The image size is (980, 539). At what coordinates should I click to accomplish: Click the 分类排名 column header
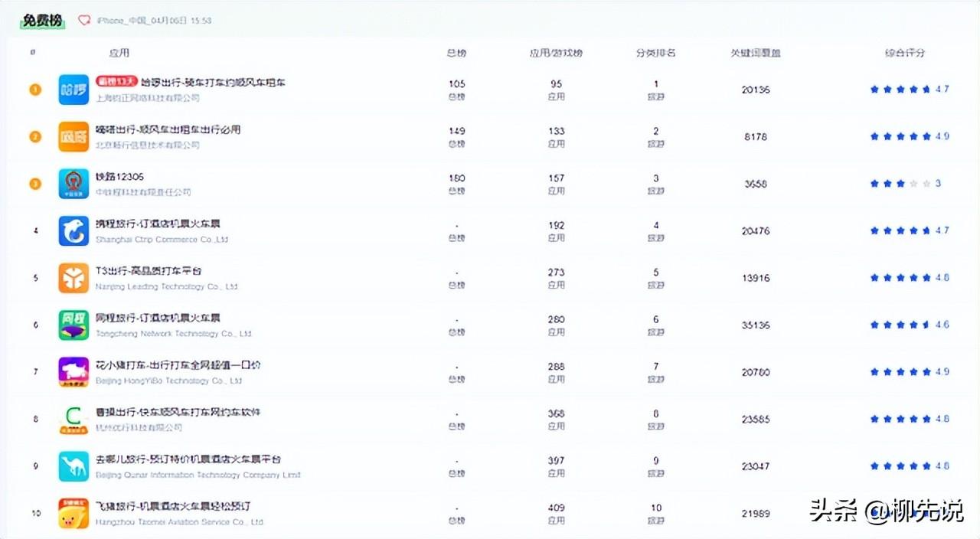click(655, 53)
